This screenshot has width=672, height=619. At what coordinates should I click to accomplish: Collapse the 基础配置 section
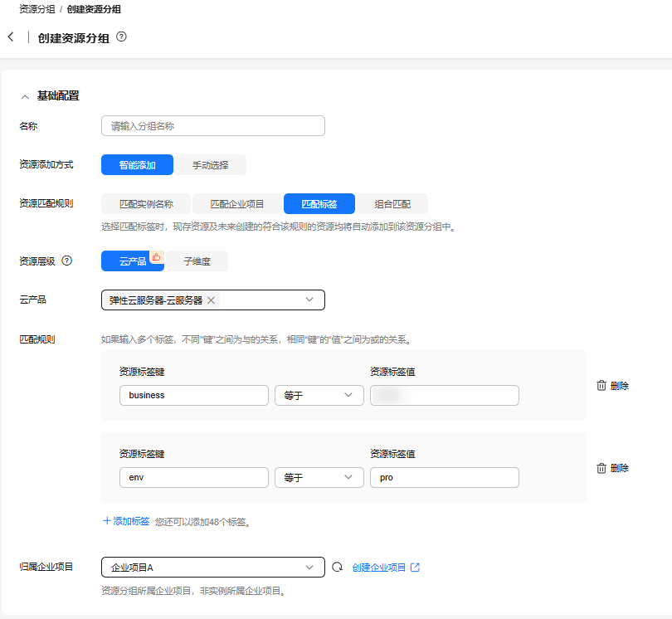pyautogui.click(x=25, y=97)
